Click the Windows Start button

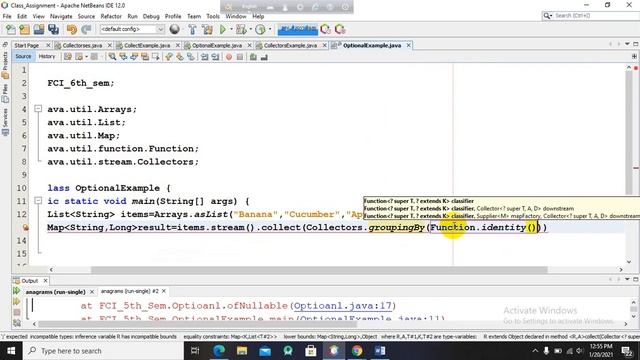click(11, 351)
